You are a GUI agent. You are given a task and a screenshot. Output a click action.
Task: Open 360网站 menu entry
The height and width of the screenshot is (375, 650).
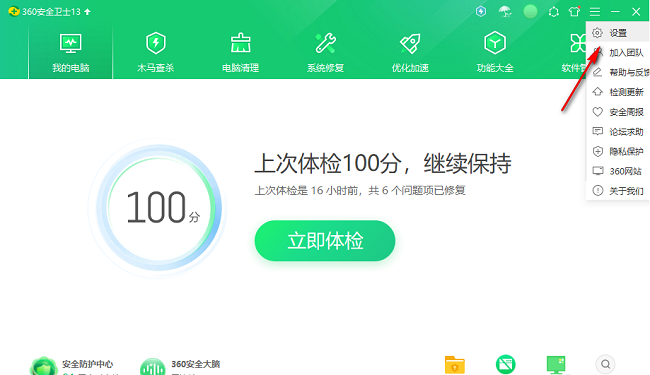(618, 171)
